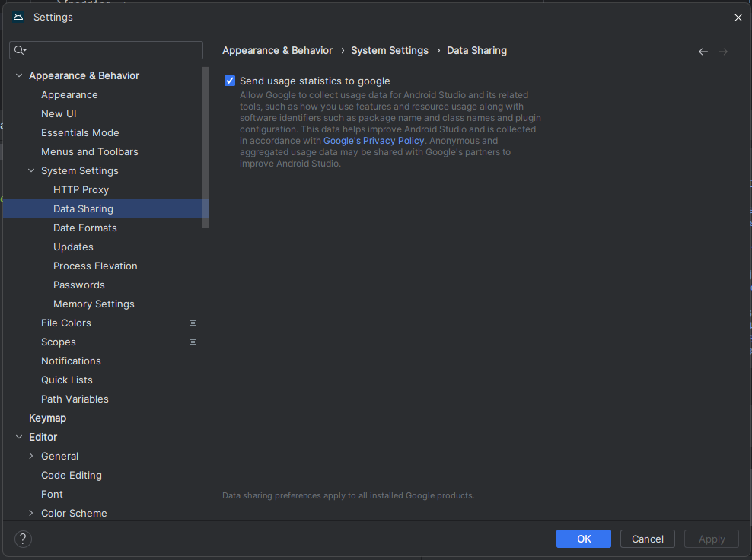
Task: Expand the General node under Editor
Action: 31,456
